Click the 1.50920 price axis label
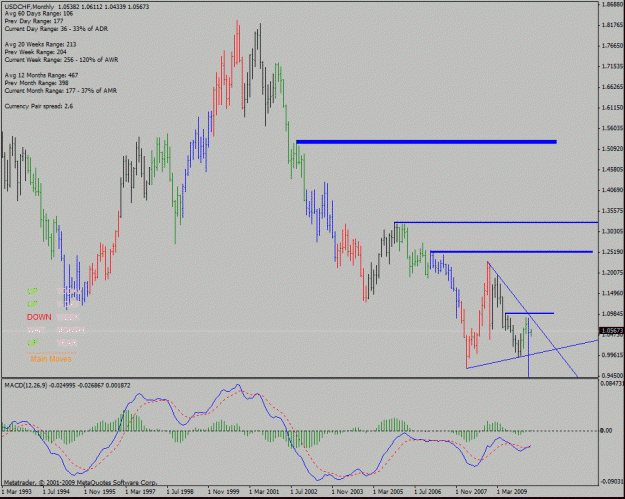This screenshot has width=625, height=499. 613,149
